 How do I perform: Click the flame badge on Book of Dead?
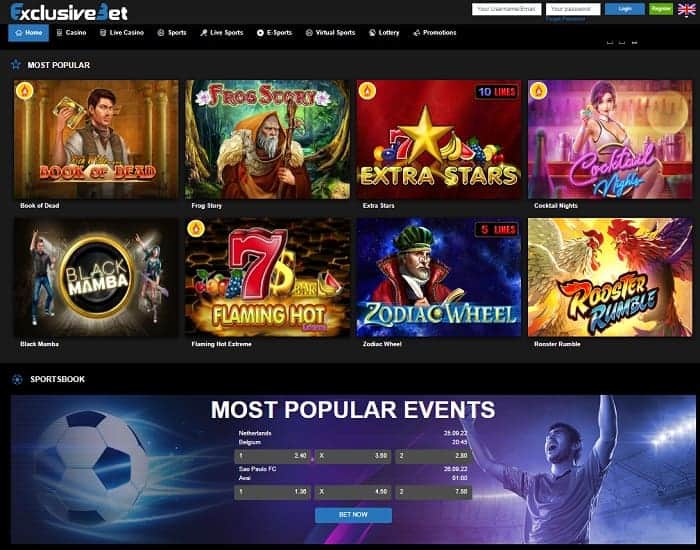(25, 91)
